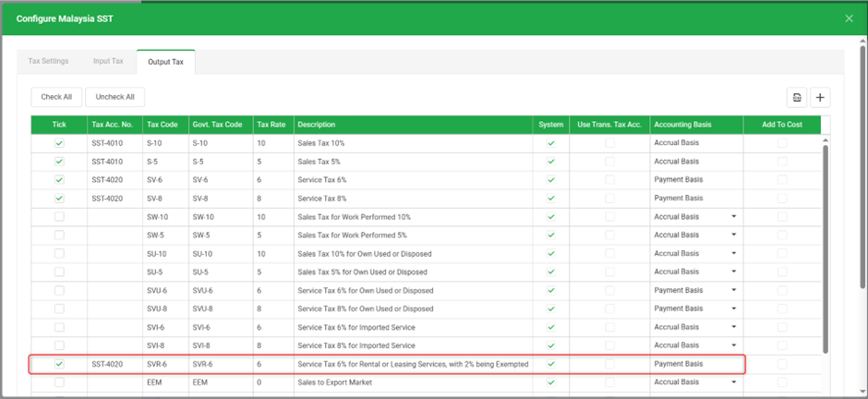This screenshot has height=399, width=868.
Task: Click the Govt. Tax Code column header
Action: (221, 125)
